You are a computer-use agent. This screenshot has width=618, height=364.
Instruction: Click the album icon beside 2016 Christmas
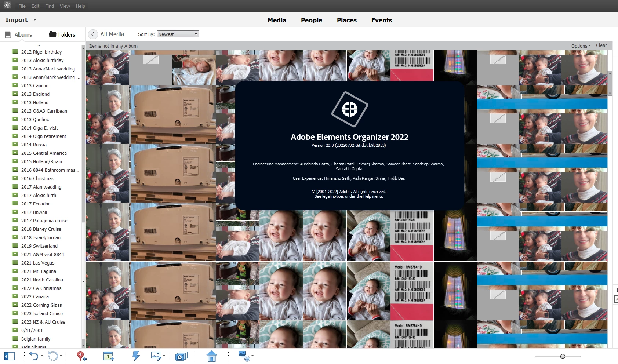tap(15, 178)
